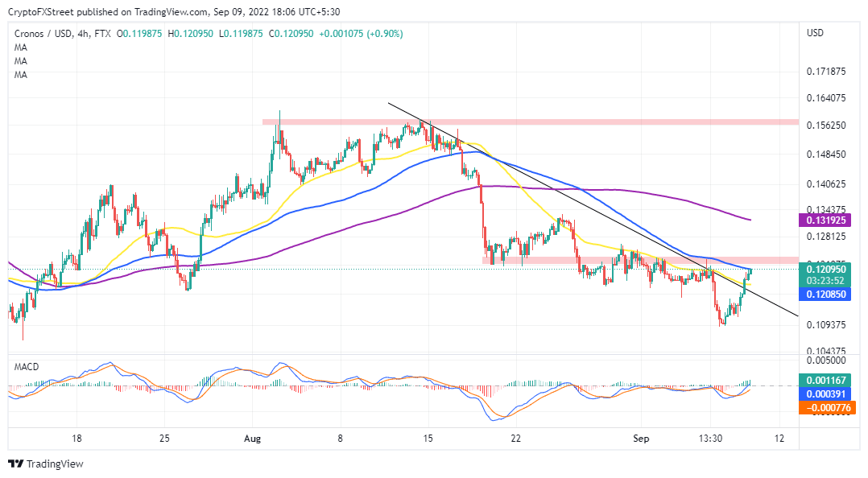The height and width of the screenshot is (478, 868).
Task: Click the USD label on price axis
Action: point(813,33)
